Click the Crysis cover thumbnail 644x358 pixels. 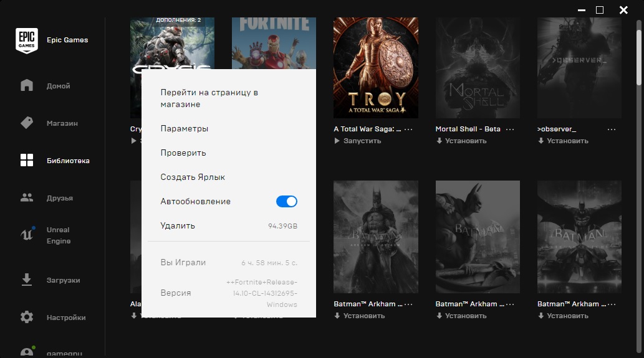coord(172,43)
